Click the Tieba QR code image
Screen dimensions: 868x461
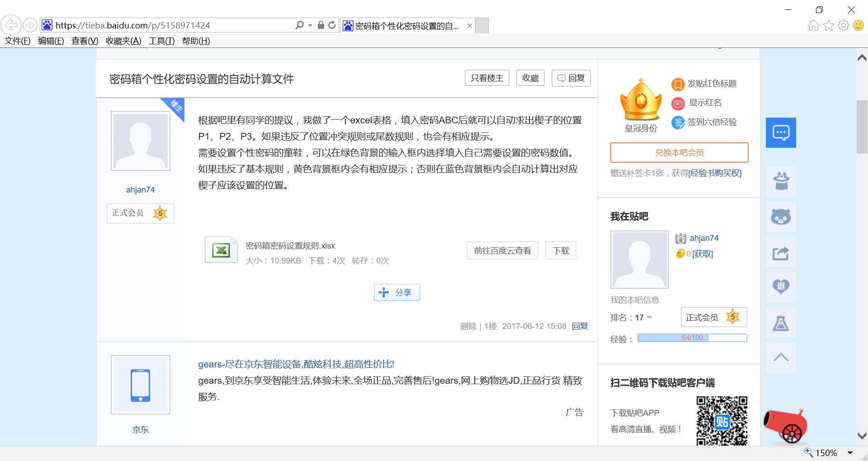722,421
